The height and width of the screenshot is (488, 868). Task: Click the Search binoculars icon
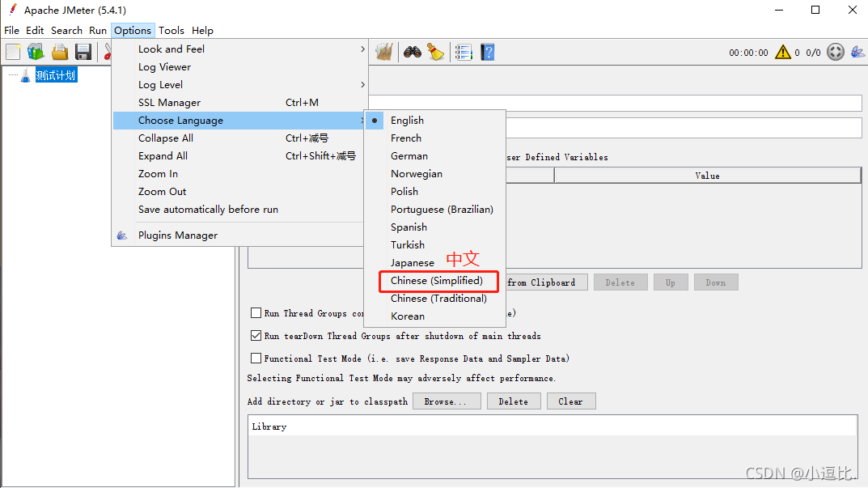[x=413, y=52]
